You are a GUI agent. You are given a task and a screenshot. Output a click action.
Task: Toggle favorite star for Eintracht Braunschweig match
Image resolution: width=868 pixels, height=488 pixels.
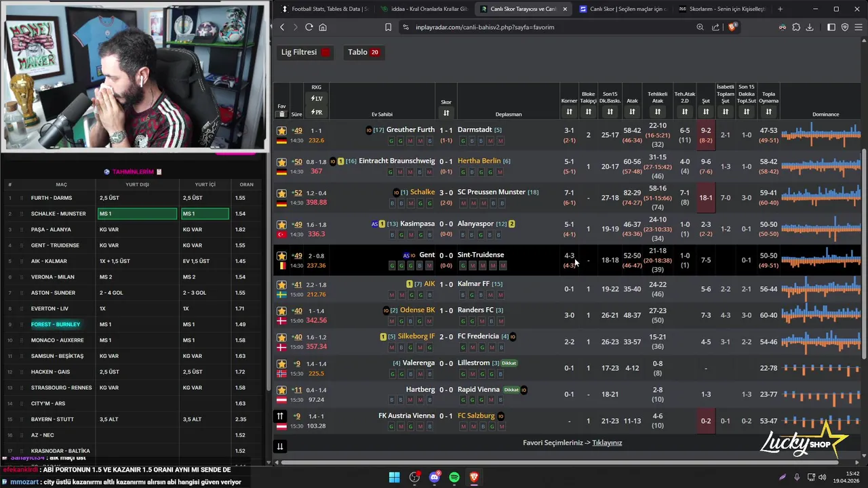point(281,162)
